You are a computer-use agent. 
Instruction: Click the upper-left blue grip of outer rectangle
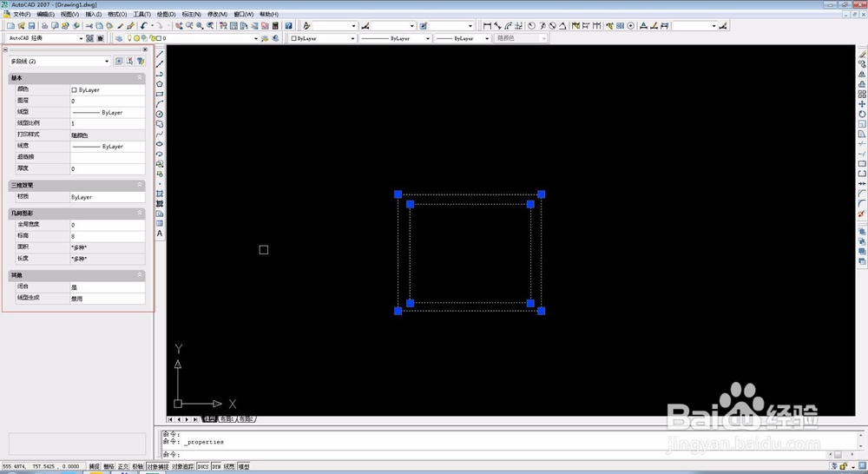[398, 194]
